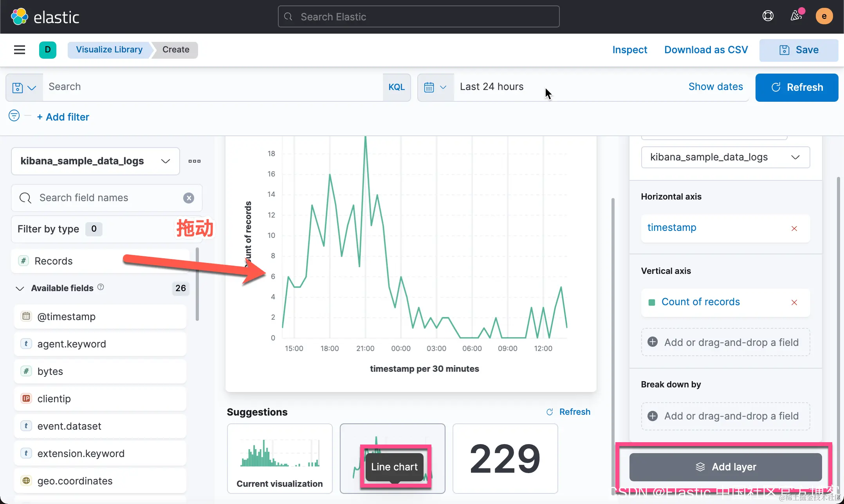Open the Inspect menu item

pos(629,50)
